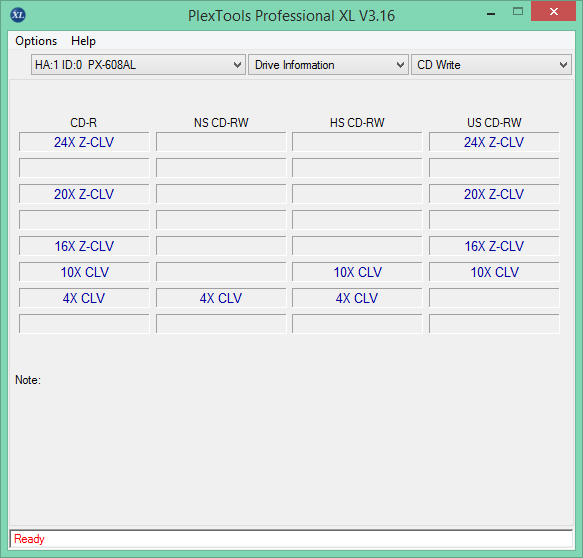The image size is (583, 558).
Task: Open the CD Write category dropdown
Action: pyautogui.click(x=491, y=65)
